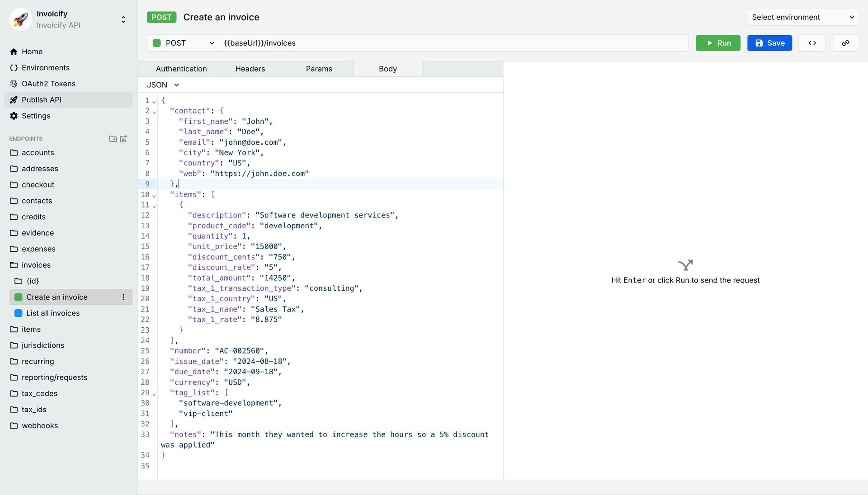Open the code snippet view button
The width and height of the screenshot is (868, 495).
coord(812,43)
